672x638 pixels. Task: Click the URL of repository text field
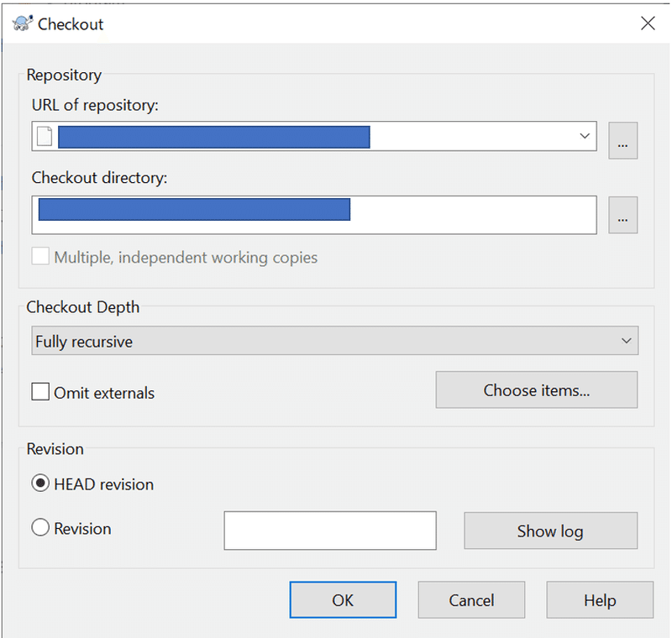[x=470, y=137]
